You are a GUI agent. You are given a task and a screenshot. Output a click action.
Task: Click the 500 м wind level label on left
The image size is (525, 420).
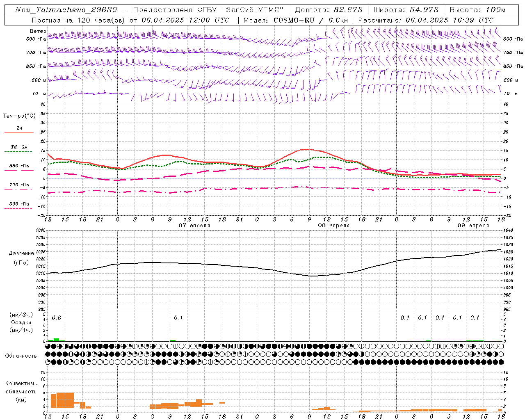pyautogui.click(x=39, y=80)
